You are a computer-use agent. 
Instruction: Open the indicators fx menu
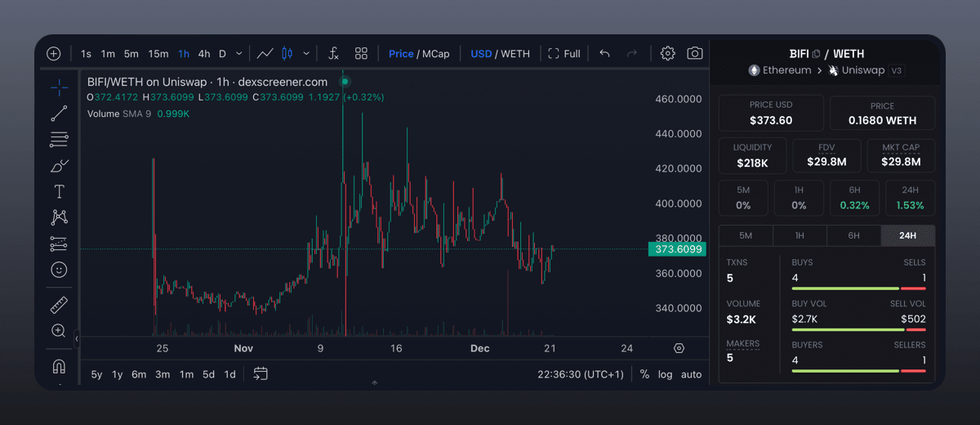333,54
